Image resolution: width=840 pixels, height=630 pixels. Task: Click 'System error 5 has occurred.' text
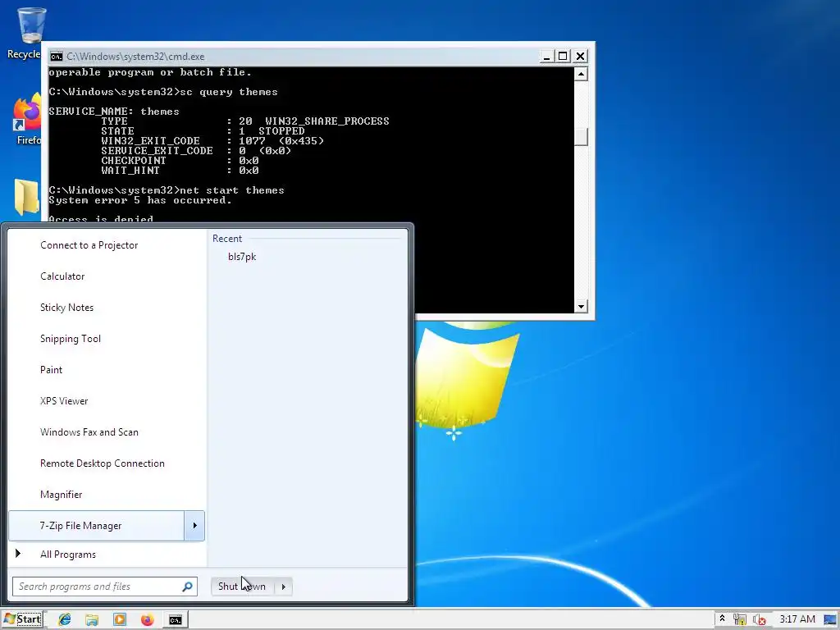click(140, 200)
